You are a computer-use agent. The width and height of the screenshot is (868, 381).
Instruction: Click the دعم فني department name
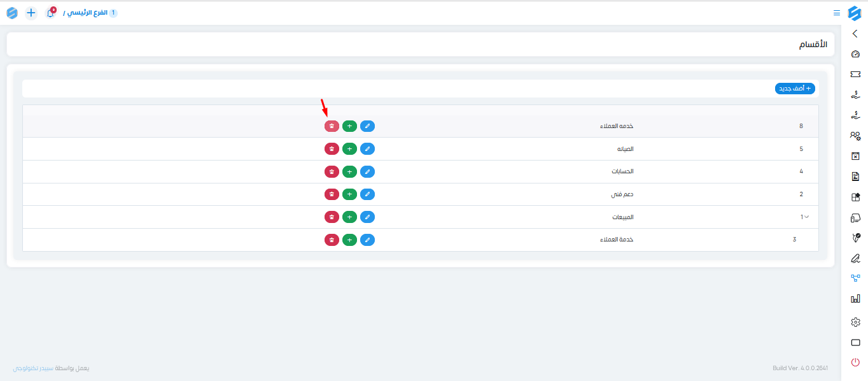[x=622, y=194]
